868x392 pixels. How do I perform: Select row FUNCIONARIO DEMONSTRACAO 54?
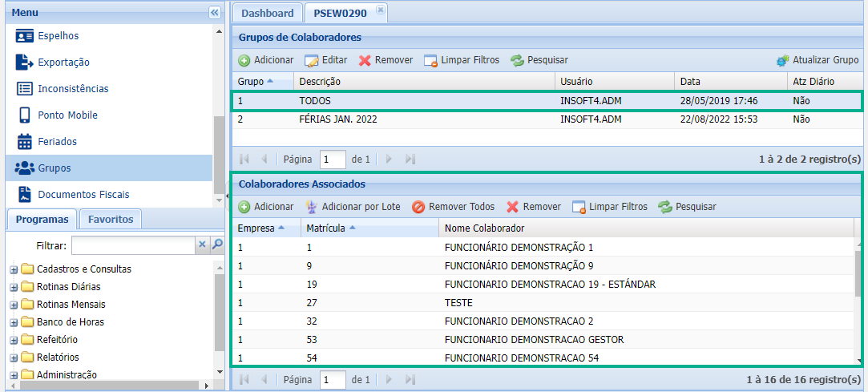pyautogui.click(x=543, y=358)
